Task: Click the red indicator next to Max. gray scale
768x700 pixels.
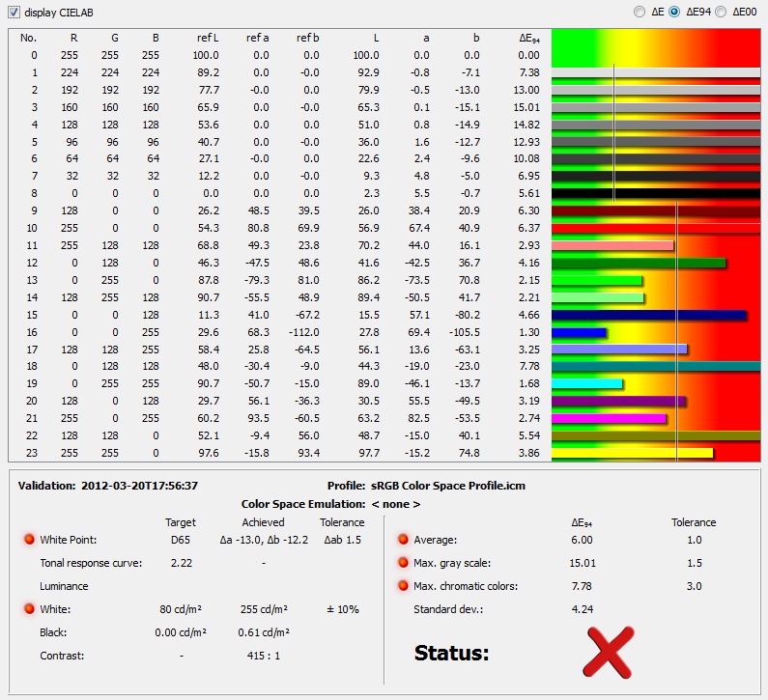Action: point(403,563)
